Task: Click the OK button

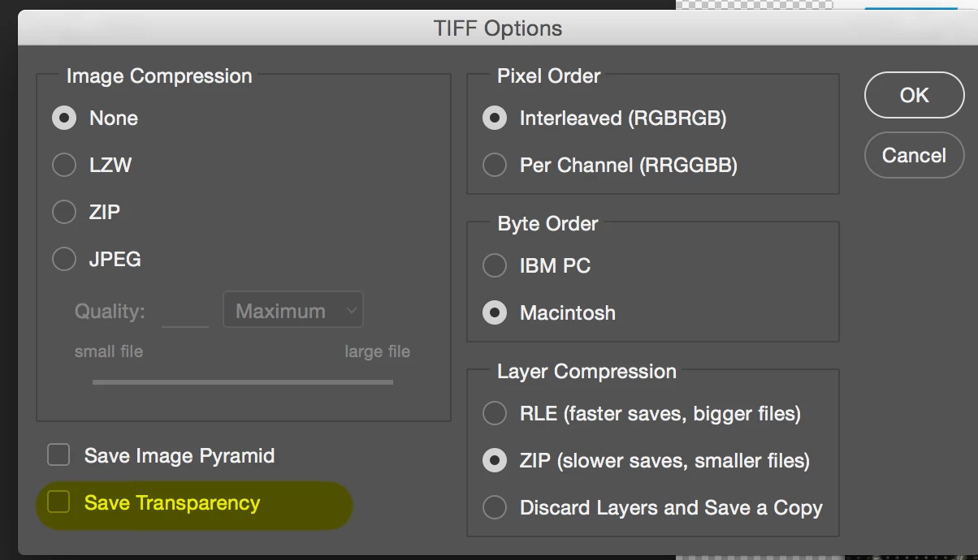Action: 914,95
